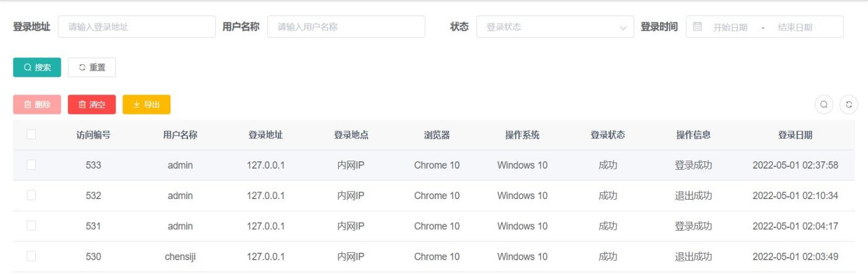Open the 登录状态 status dropdown
Image resolution: width=868 pixels, height=275 pixels.
[x=548, y=27]
